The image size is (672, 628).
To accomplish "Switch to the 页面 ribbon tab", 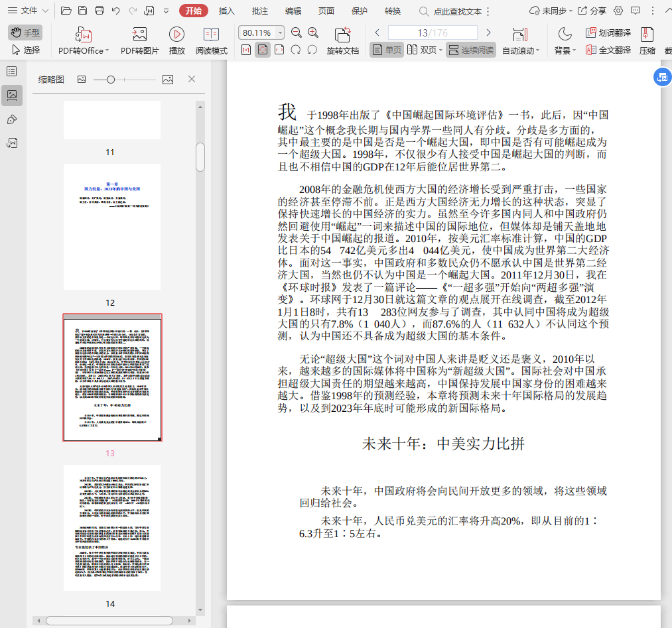I will pyautogui.click(x=326, y=11).
